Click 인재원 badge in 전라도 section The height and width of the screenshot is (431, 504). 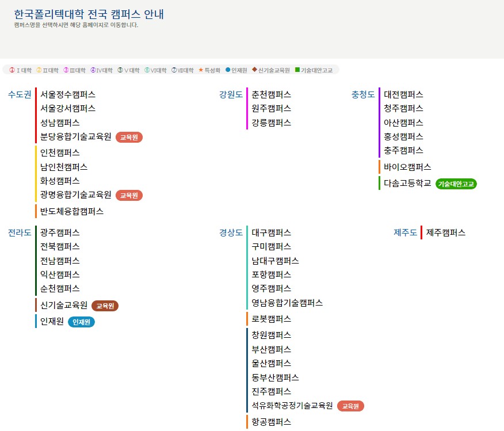[x=82, y=322]
